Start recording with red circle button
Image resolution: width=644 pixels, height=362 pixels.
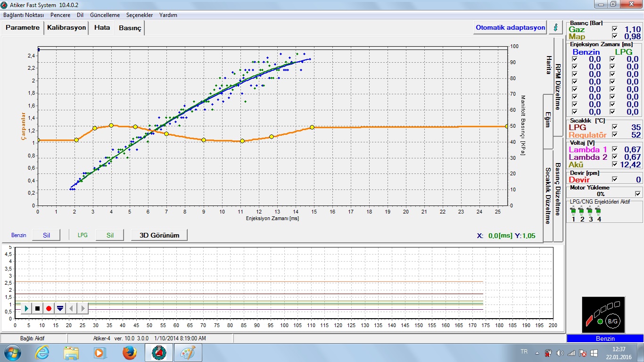tap(49, 308)
